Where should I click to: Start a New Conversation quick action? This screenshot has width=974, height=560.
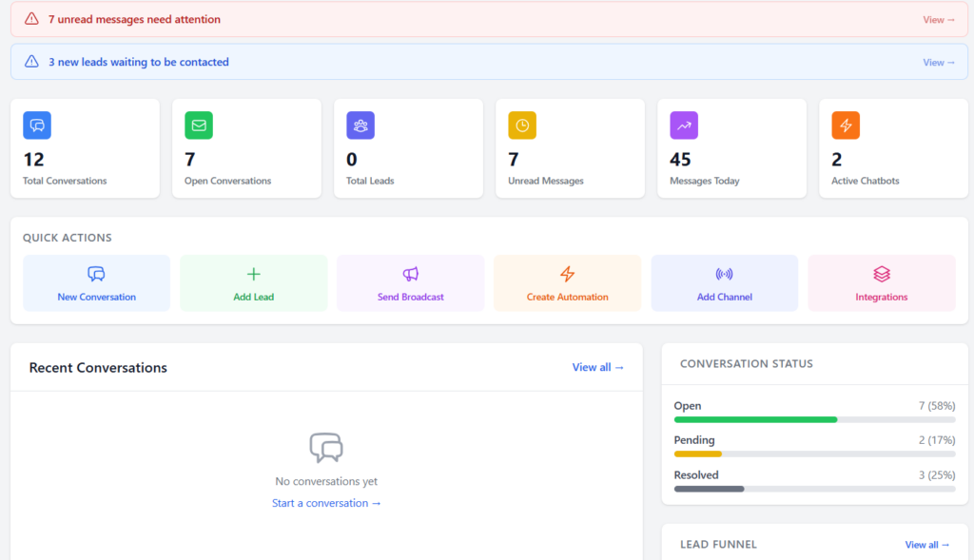96,283
